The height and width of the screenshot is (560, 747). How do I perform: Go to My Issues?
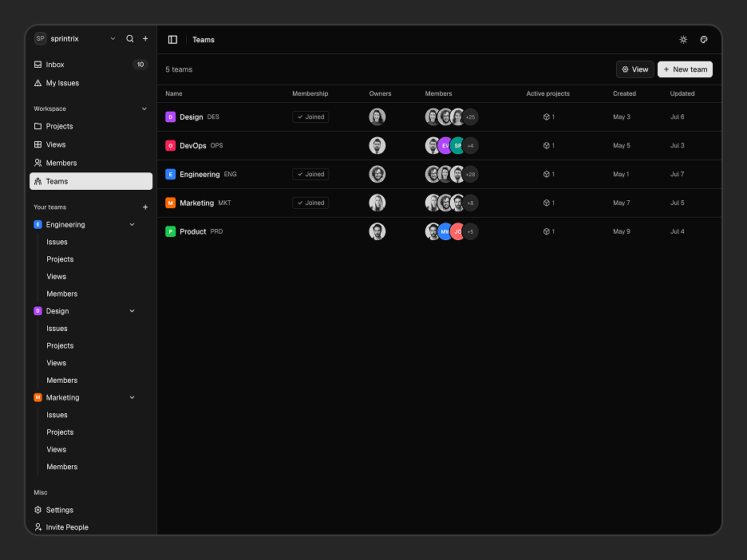point(91,83)
